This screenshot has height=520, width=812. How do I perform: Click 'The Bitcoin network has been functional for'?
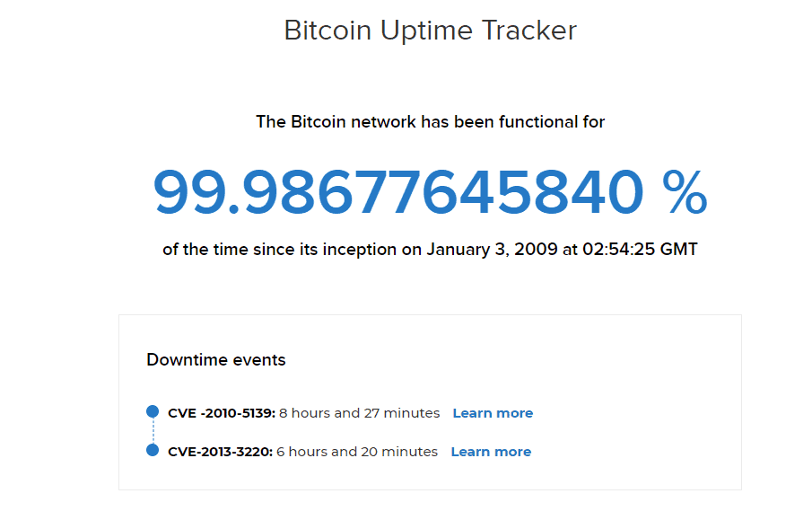click(x=431, y=122)
